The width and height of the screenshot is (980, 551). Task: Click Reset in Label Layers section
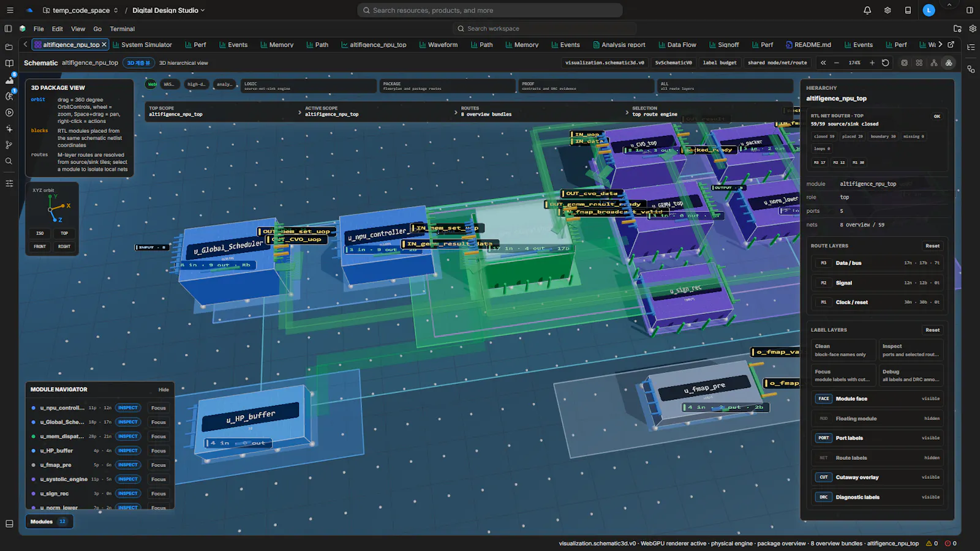coord(932,330)
